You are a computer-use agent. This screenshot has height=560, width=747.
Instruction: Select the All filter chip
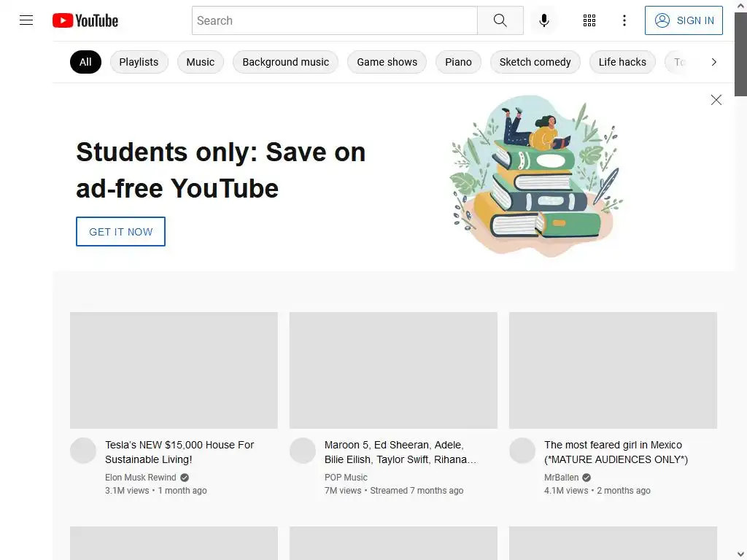pyautogui.click(x=86, y=62)
